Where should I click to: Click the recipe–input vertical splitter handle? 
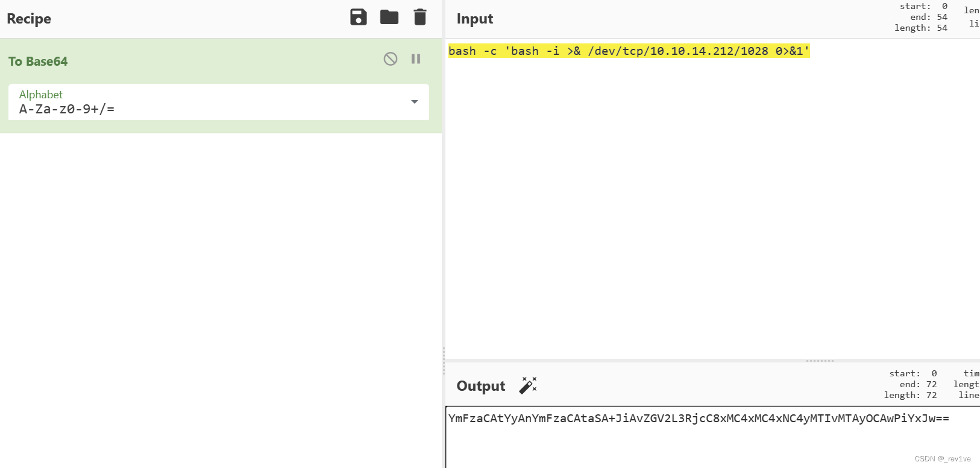444,361
